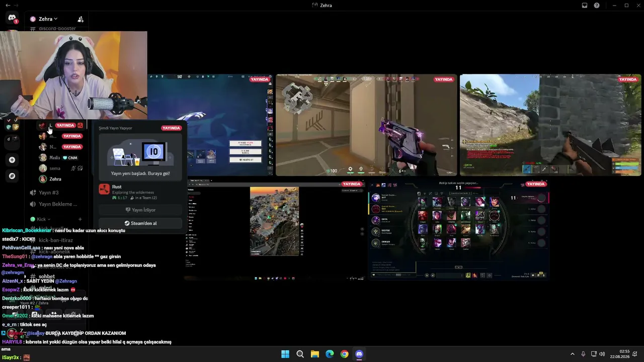Click Medis's avatar in the voice channel
644x362 pixels.
(x=43, y=158)
